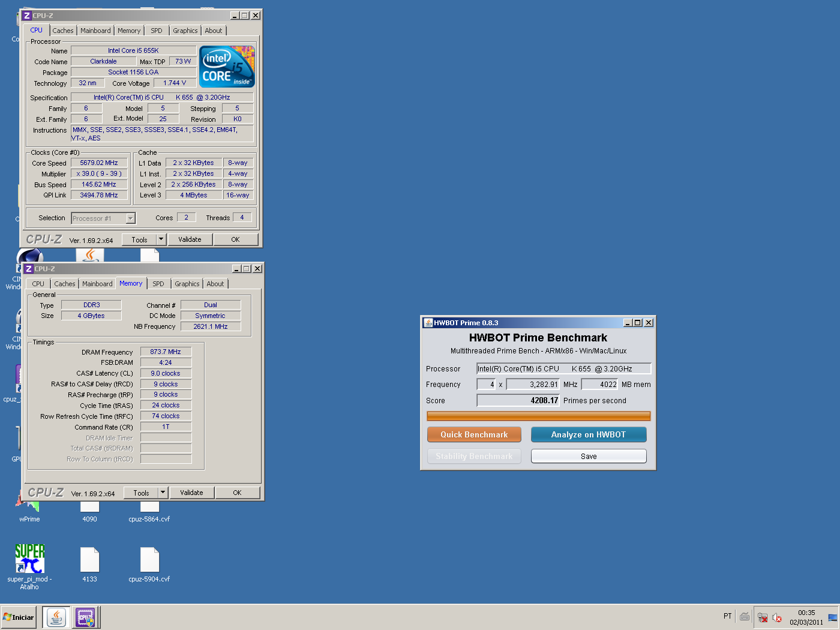Click the HWBOT Processor name field
The image size is (840, 630).
[564, 368]
